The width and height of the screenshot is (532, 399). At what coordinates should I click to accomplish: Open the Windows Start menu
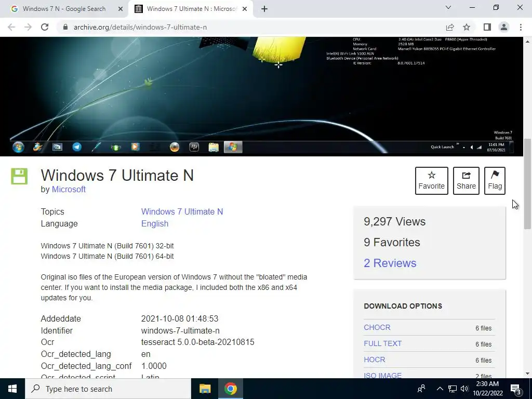point(12,389)
